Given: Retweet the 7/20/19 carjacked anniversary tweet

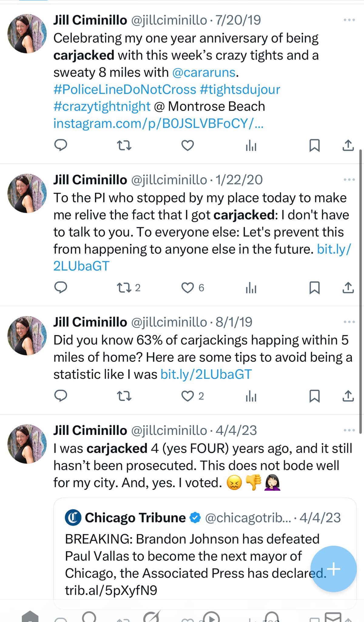Looking at the screenshot, I should [124, 145].
